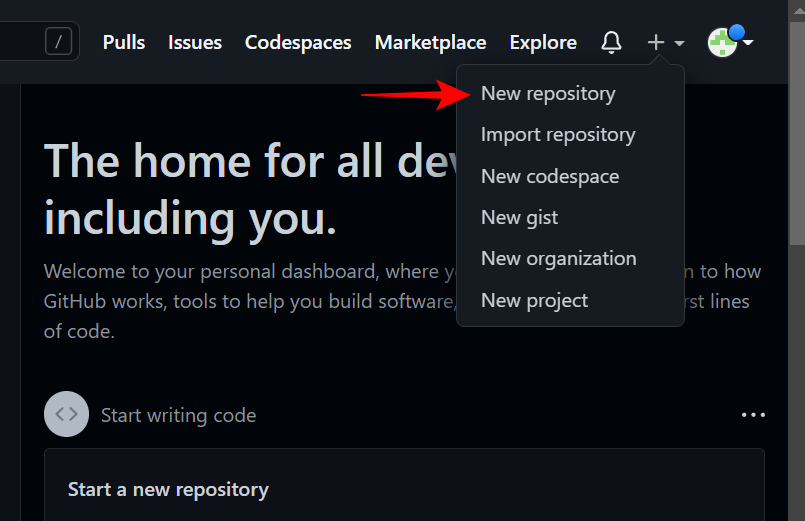Expand the caret next to the avatar
This screenshot has width=805, height=521.
[749, 42]
